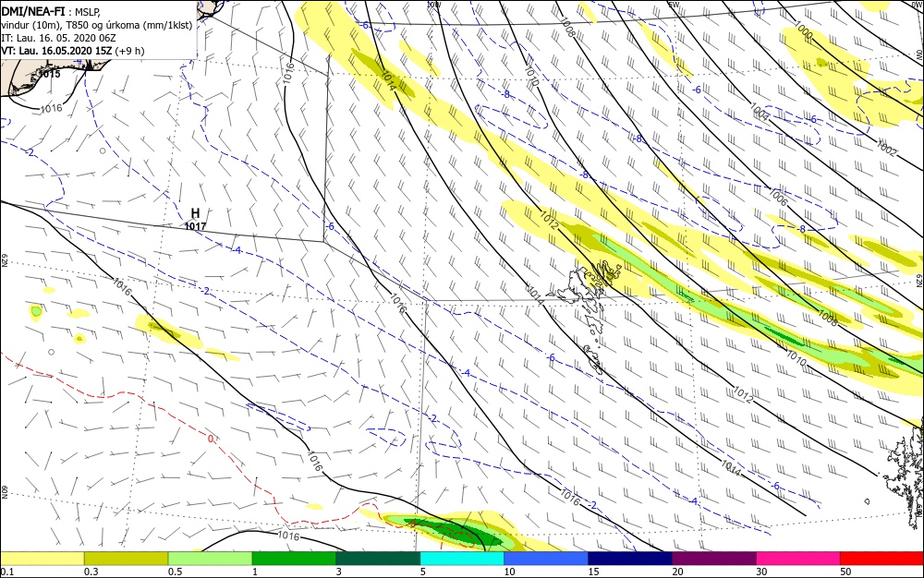Click the 1002 isobar label
This screenshot has width=924, height=578.
click(886, 148)
